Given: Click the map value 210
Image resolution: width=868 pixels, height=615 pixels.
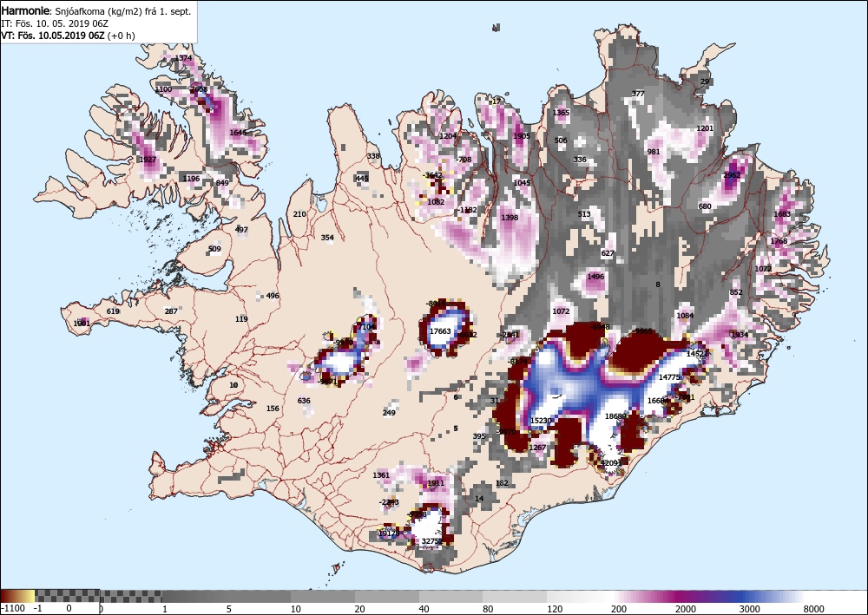Looking at the screenshot, I should pos(299,214).
